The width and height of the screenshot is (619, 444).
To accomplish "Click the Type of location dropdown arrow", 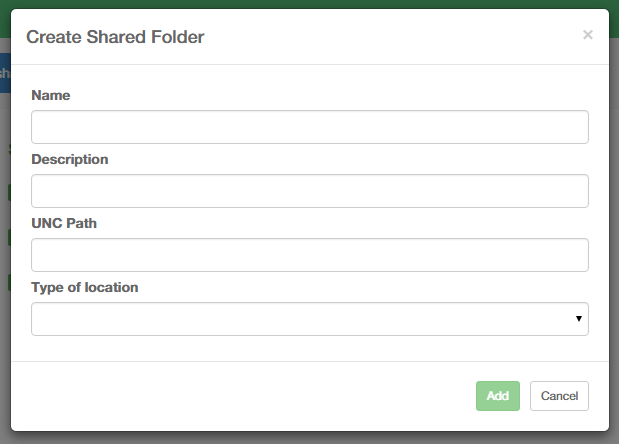I will pyautogui.click(x=579, y=319).
